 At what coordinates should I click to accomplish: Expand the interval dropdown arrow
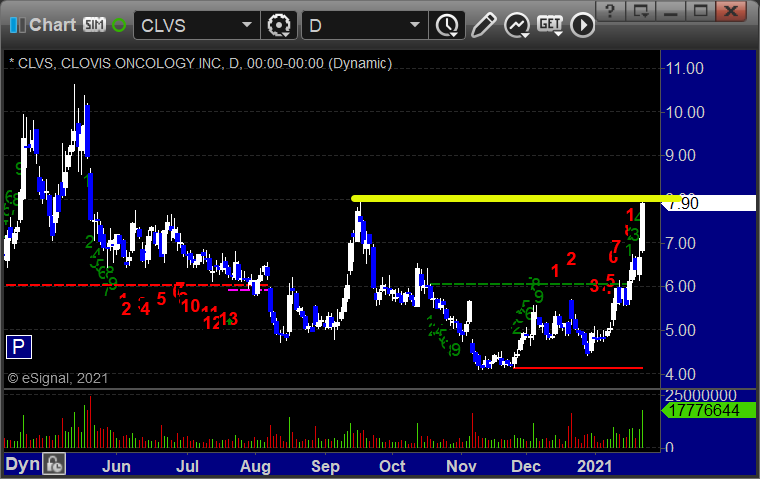click(x=414, y=25)
